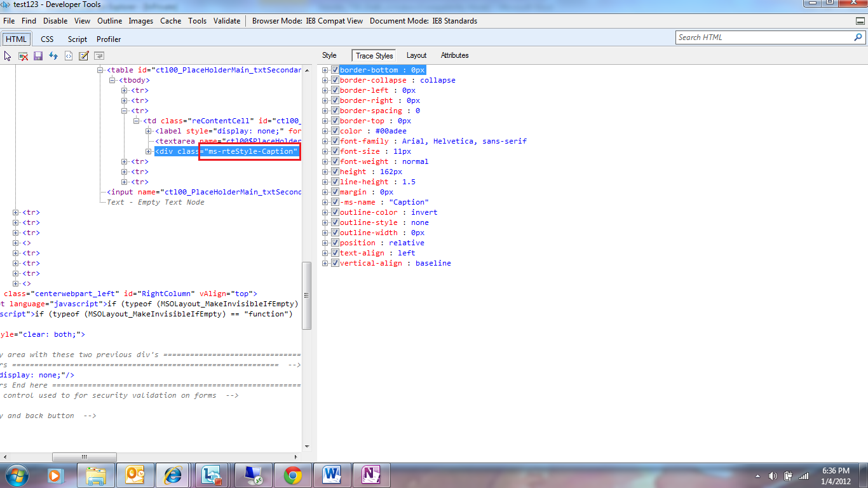The width and height of the screenshot is (868, 488).
Task: Click the purple save HTML icon
Action: click(x=38, y=56)
